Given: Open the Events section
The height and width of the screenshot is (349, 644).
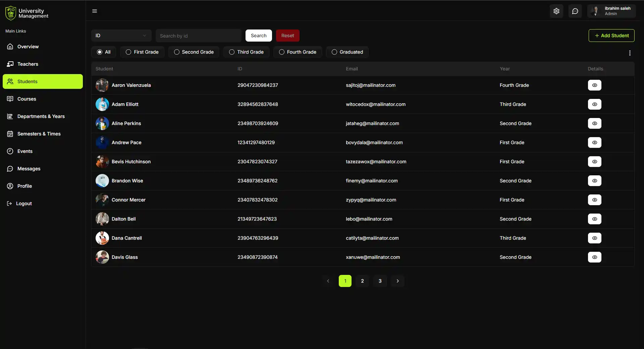Looking at the screenshot, I should coord(24,151).
